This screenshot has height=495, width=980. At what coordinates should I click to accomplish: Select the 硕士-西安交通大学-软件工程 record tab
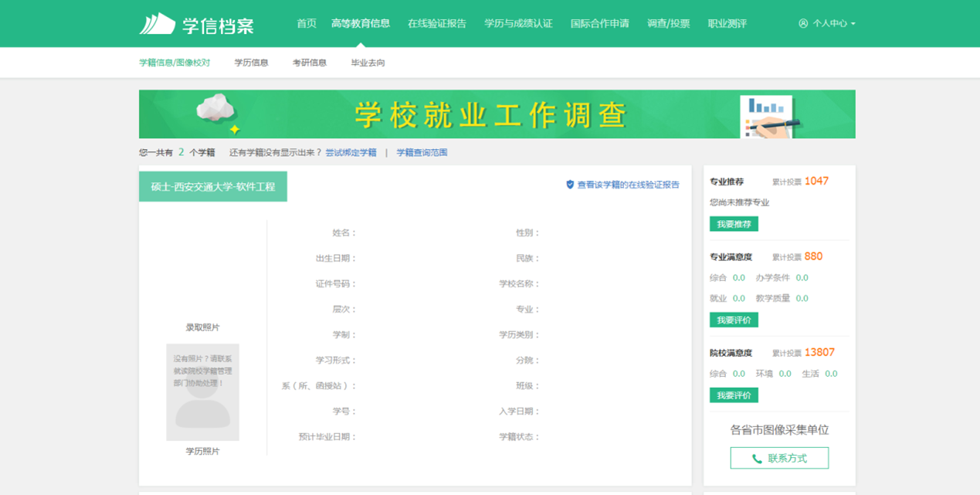pyautogui.click(x=213, y=187)
